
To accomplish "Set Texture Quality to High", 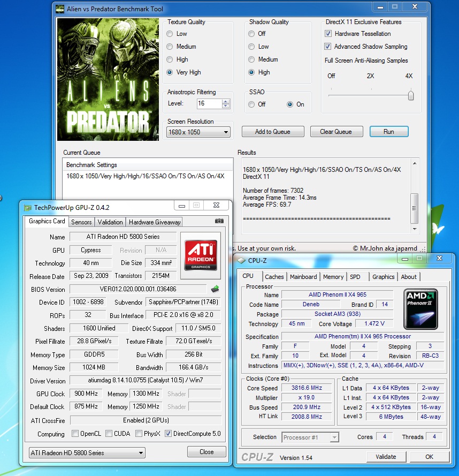I will [x=170, y=59].
